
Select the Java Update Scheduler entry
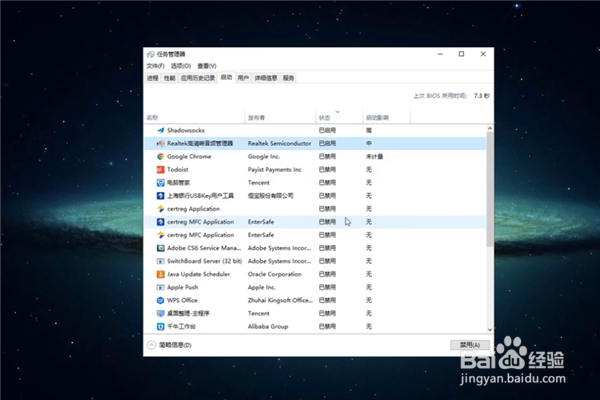click(x=199, y=274)
